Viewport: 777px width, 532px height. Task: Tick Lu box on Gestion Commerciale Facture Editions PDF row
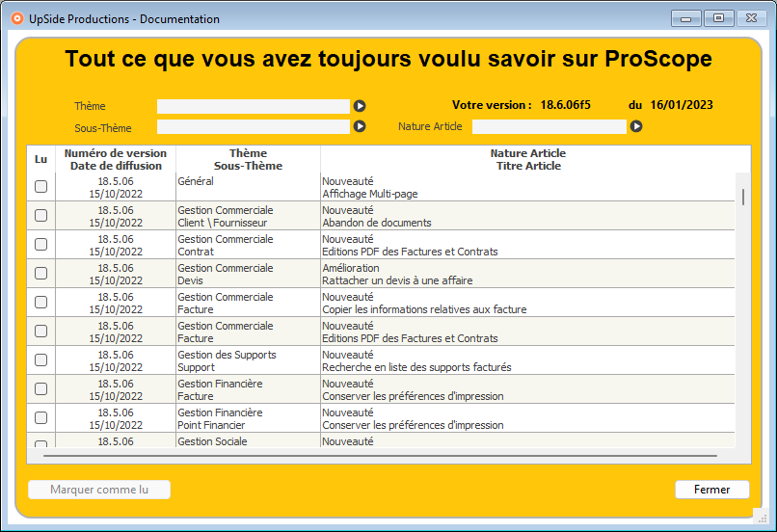pyautogui.click(x=41, y=332)
